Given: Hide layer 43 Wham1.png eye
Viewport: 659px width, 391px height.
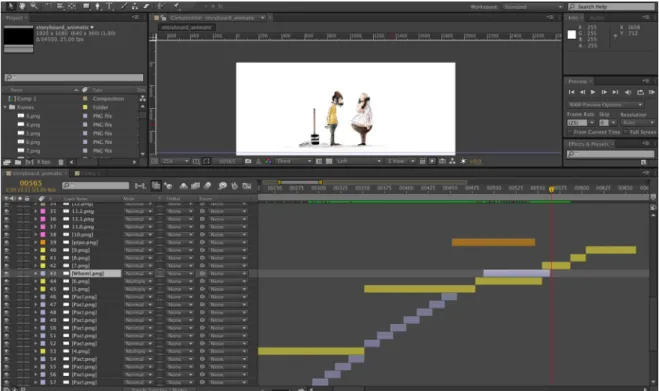Looking at the screenshot, I should click(7, 273).
